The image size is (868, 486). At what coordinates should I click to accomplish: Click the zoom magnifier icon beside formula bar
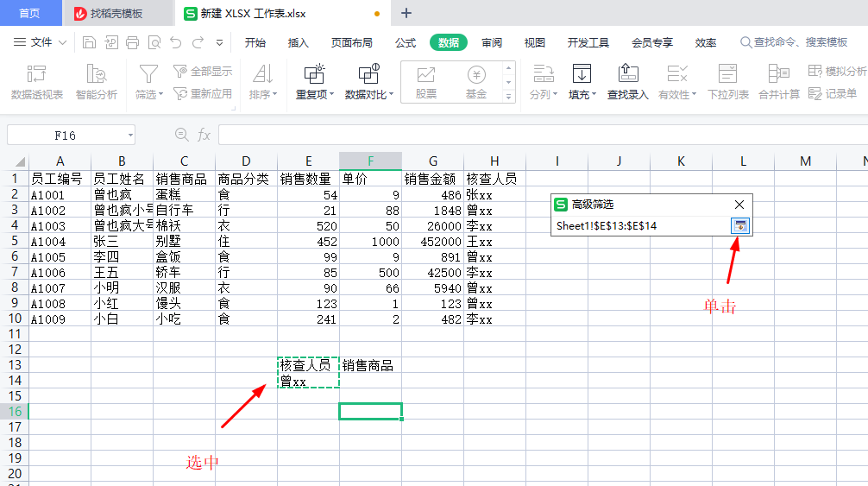(x=181, y=135)
